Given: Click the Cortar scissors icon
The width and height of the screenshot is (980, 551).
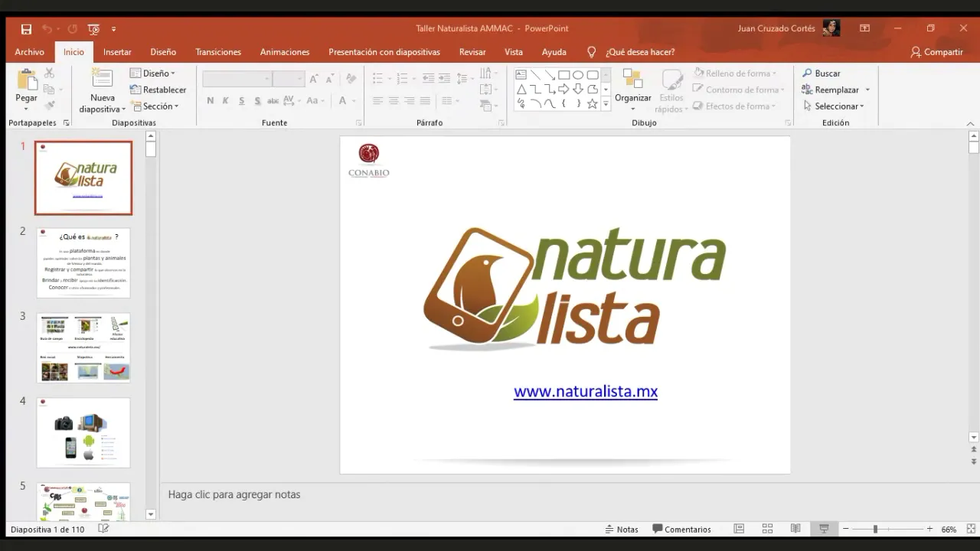Looking at the screenshot, I should [x=49, y=73].
